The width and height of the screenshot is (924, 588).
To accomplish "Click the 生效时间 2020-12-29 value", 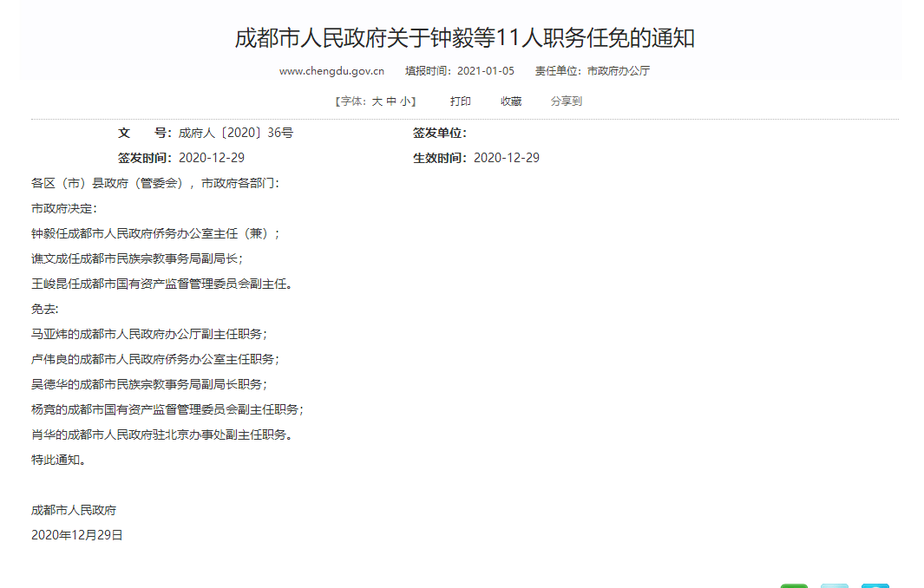I will pos(507,158).
